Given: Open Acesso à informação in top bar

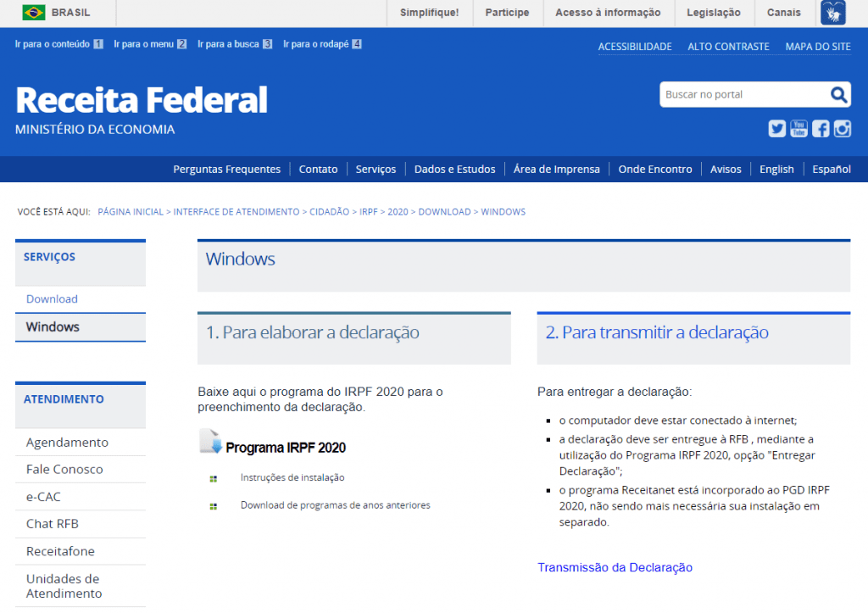Looking at the screenshot, I should (608, 13).
